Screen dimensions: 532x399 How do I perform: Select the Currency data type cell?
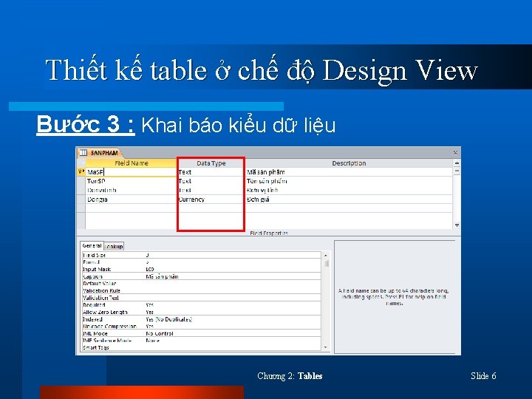[211, 199]
